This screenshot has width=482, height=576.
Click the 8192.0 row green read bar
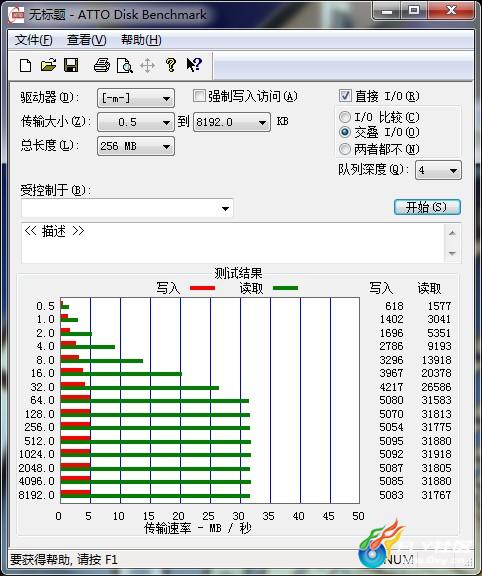[155, 496]
